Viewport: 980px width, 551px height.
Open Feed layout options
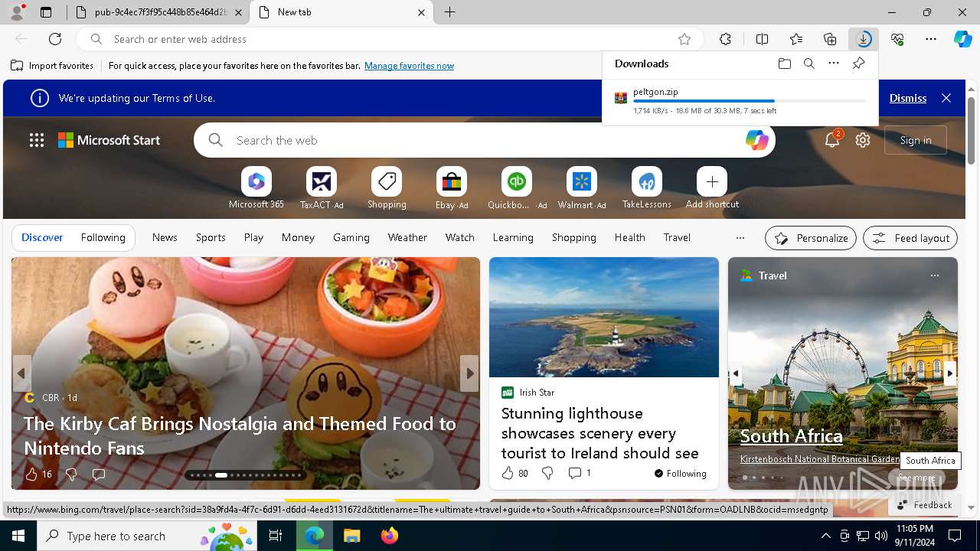(x=910, y=238)
